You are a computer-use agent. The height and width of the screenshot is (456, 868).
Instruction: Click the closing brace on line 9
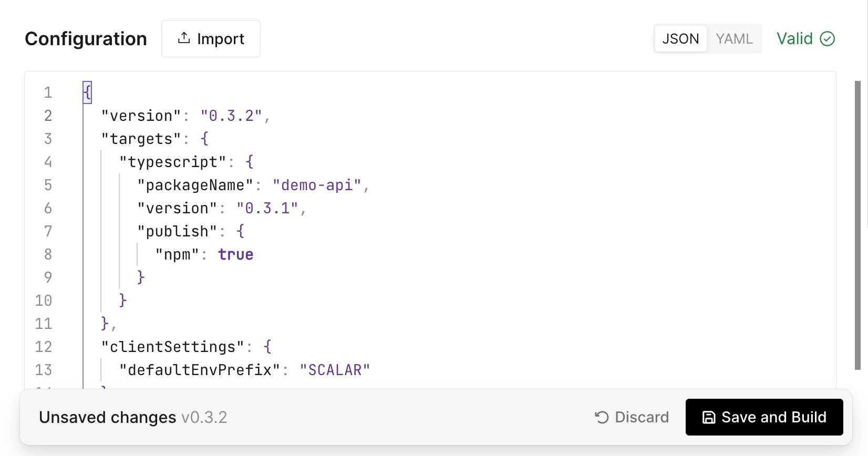coord(141,277)
